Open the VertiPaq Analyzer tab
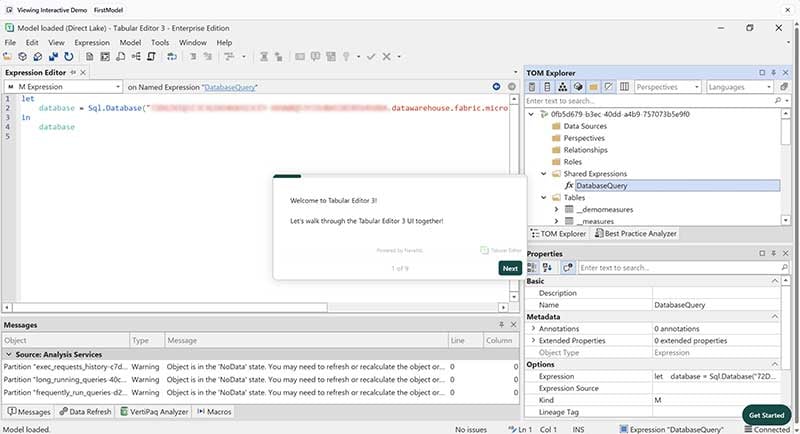 coord(154,411)
